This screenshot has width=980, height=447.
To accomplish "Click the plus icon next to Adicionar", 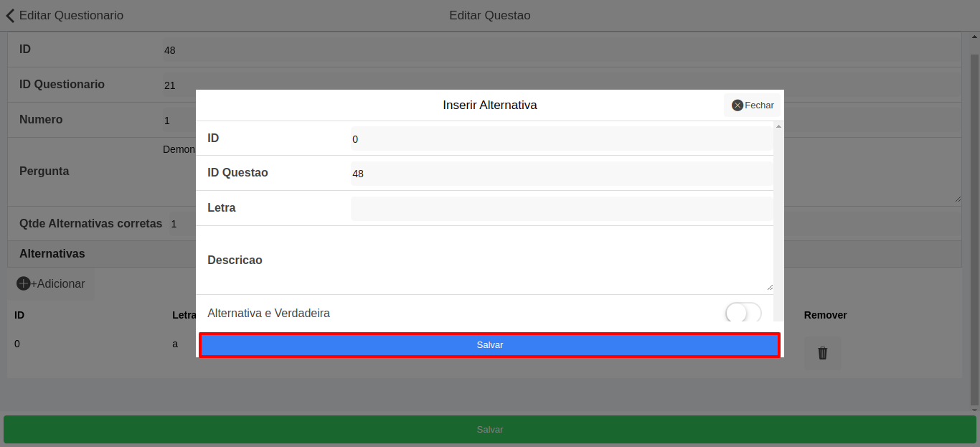I will click(x=23, y=284).
